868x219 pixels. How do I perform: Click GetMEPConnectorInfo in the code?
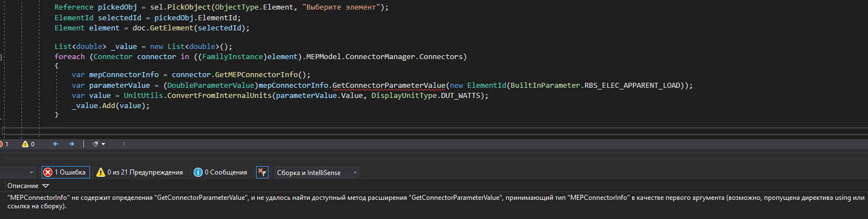pyautogui.click(x=256, y=74)
